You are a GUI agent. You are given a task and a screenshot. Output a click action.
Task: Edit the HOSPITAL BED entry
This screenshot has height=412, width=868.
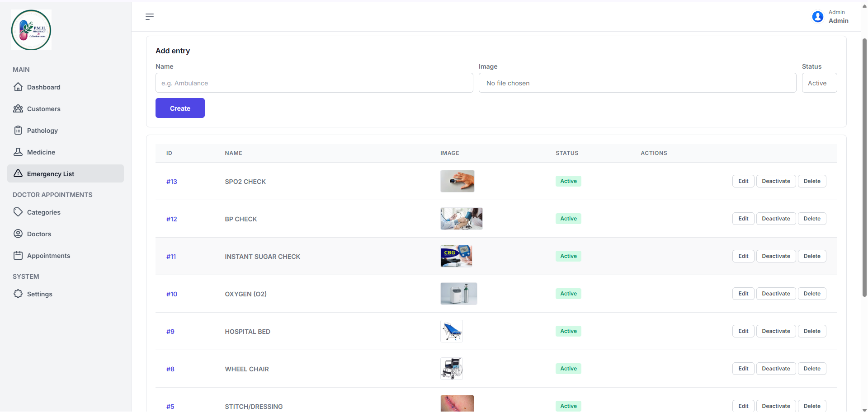coord(743,331)
